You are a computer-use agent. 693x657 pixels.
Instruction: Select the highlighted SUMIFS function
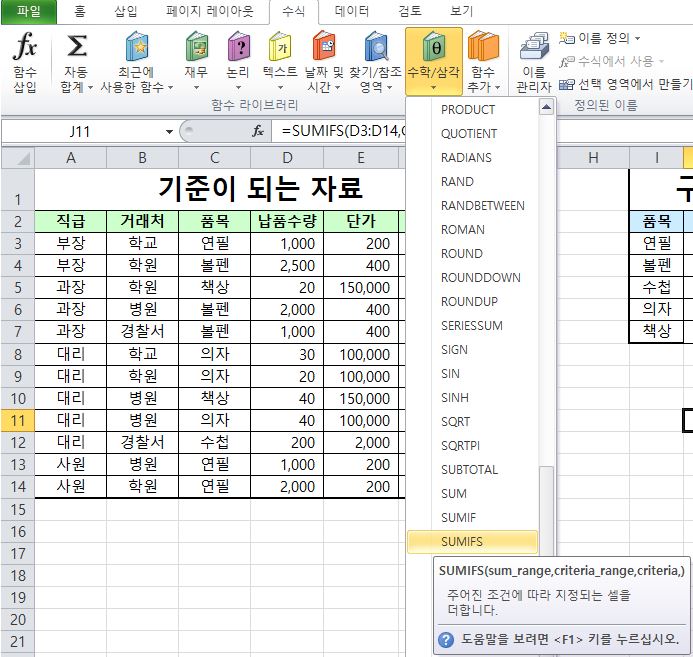coord(472,542)
